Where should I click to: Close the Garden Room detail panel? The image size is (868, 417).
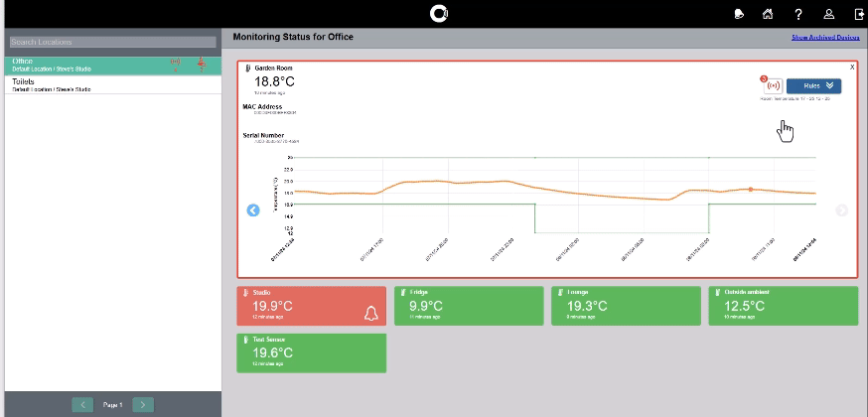[x=852, y=67]
